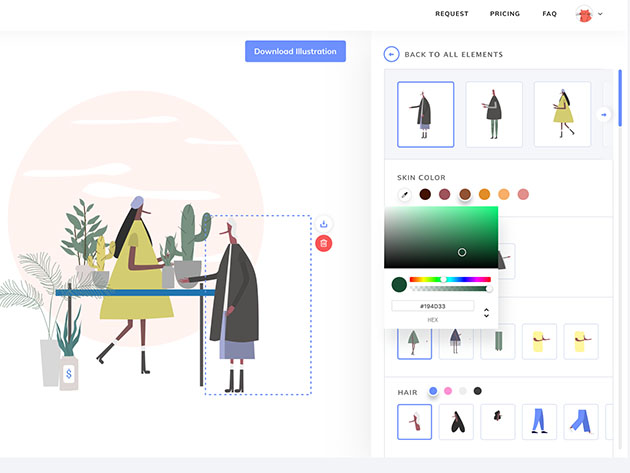
Task: Open the Request page
Action: pyautogui.click(x=452, y=14)
